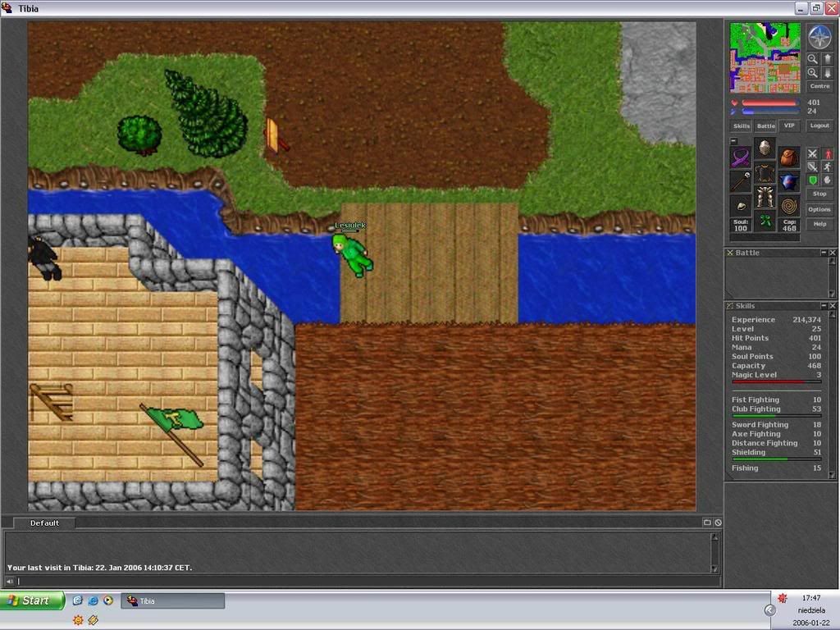Screen dimensions: 840x630
Task: Open the VIP list button
Action: 789,126
